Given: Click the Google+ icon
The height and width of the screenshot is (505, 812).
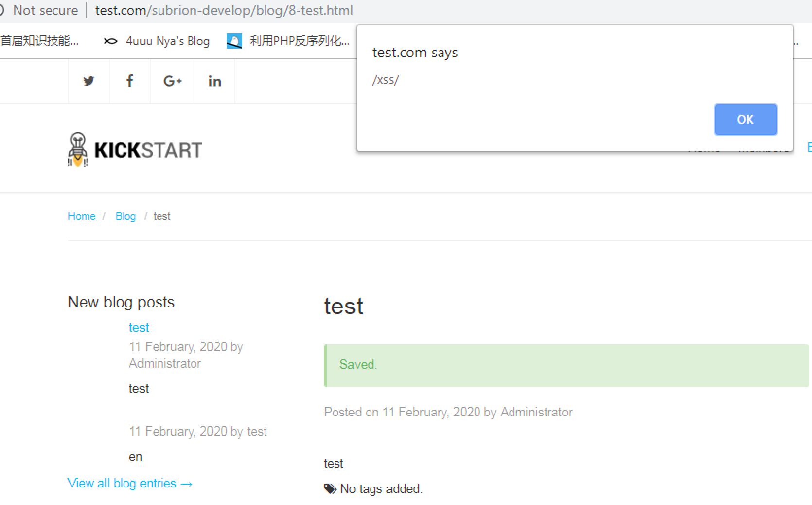Looking at the screenshot, I should [172, 81].
